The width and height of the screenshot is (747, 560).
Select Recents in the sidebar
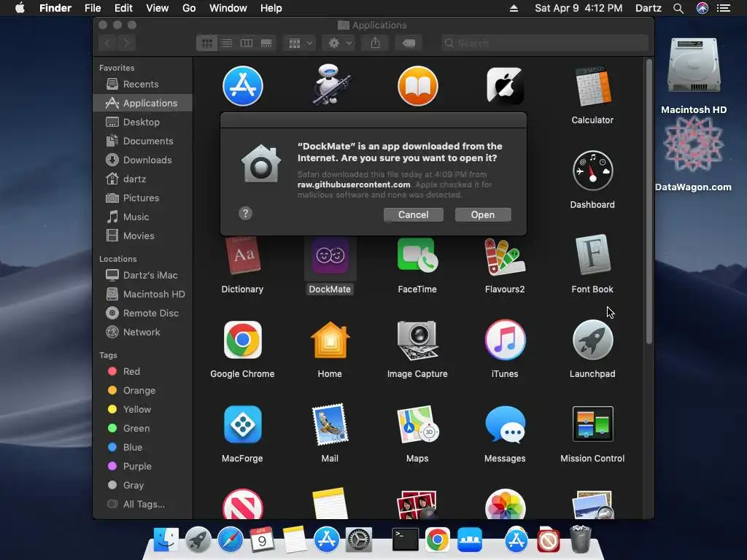[142, 85]
